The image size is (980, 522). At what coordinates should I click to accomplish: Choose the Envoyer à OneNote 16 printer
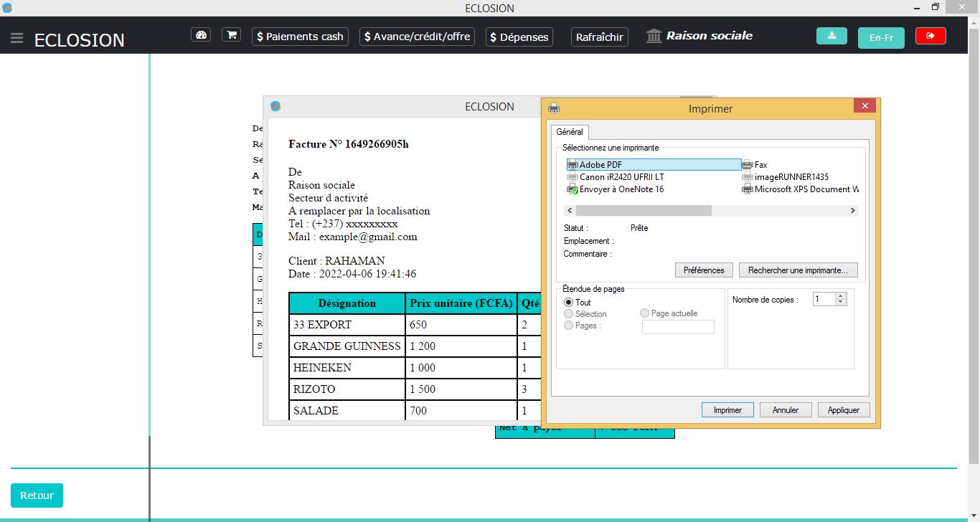click(621, 189)
